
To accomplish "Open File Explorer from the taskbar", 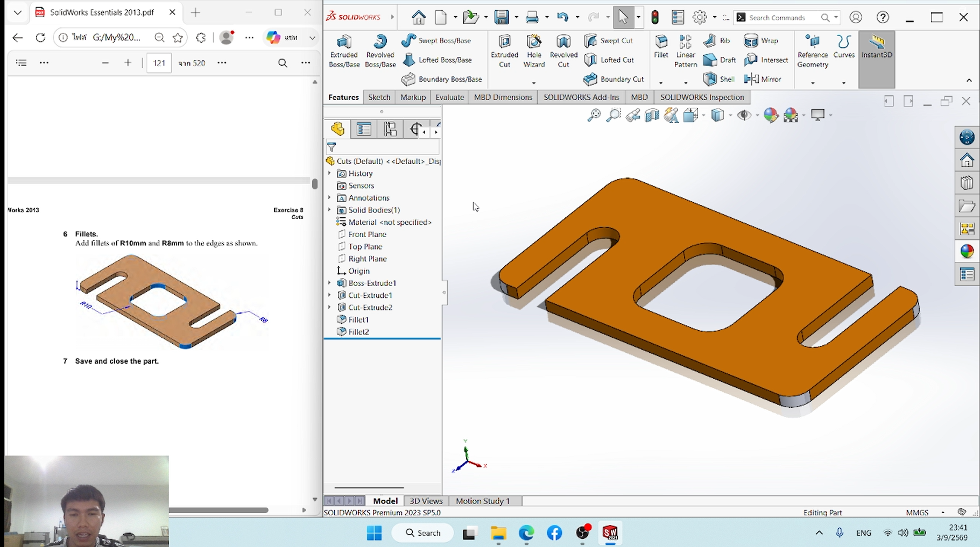I will click(x=498, y=533).
